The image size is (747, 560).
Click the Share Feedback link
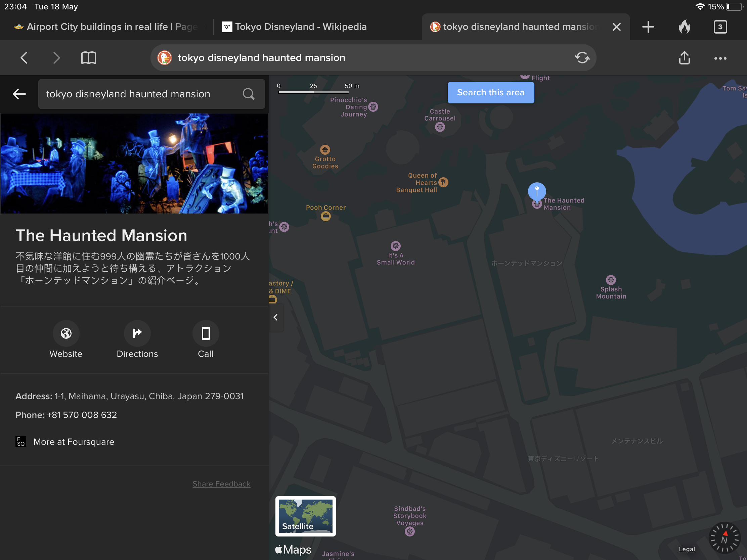pyautogui.click(x=221, y=484)
